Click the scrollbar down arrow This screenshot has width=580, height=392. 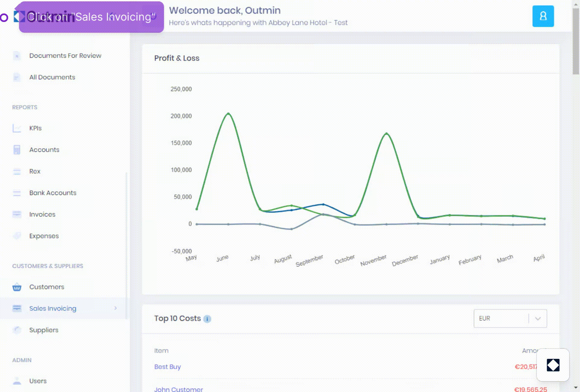coord(576,388)
